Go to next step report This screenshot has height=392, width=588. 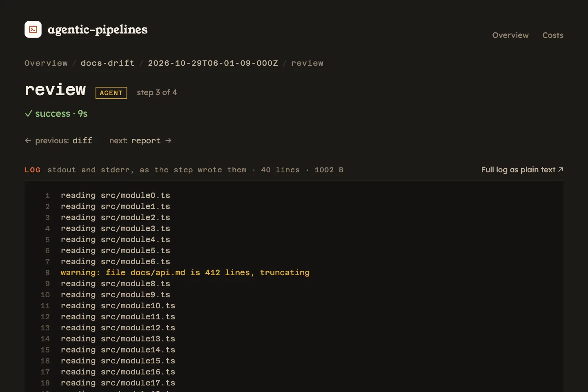(140, 140)
